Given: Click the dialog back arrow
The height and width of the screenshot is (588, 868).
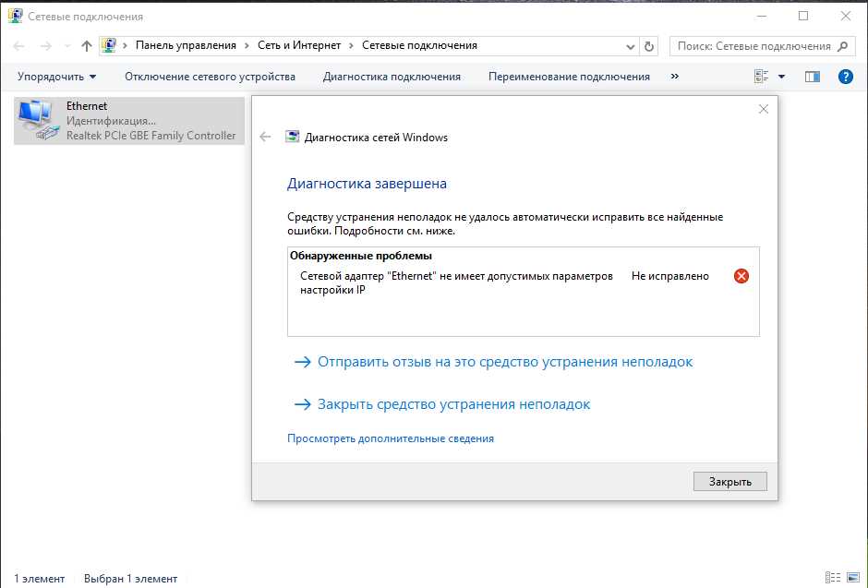Looking at the screenshot, I should (265, 137).
